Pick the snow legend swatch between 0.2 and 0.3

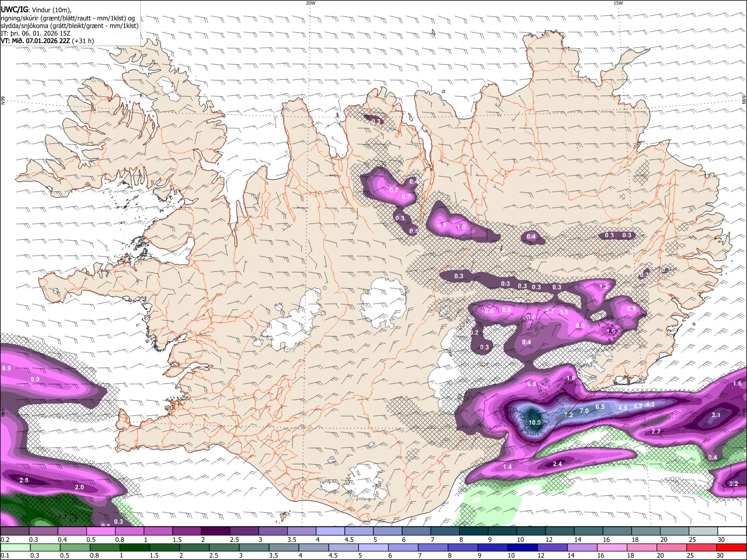coord(15,531)
